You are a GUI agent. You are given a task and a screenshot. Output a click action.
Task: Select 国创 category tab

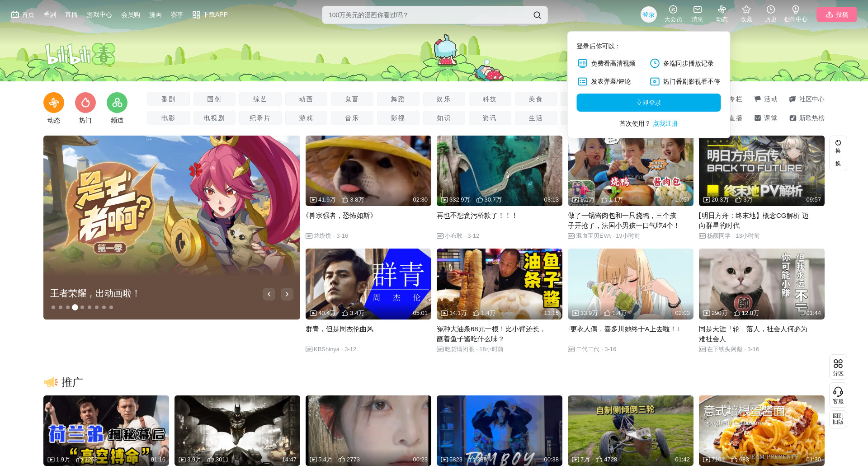click(214, 99)
